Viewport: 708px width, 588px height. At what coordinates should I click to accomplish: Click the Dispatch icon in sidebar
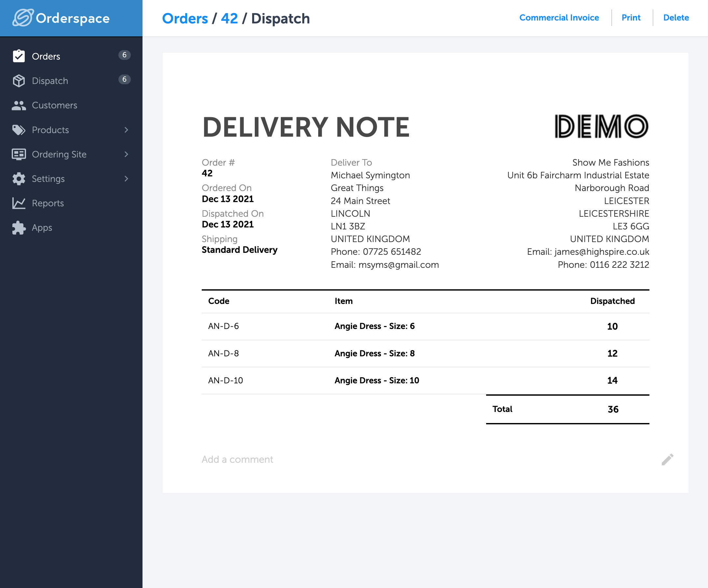[x=19, y=81]
